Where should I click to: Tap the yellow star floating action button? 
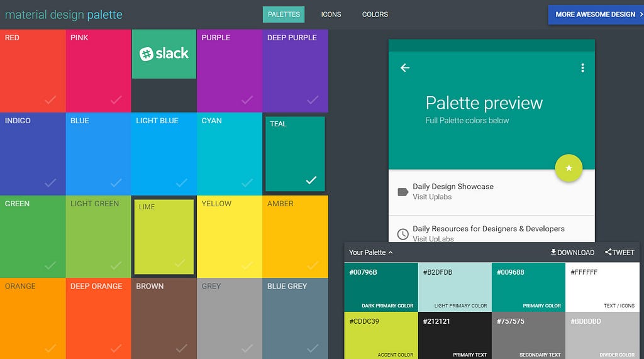click(569, 168)
